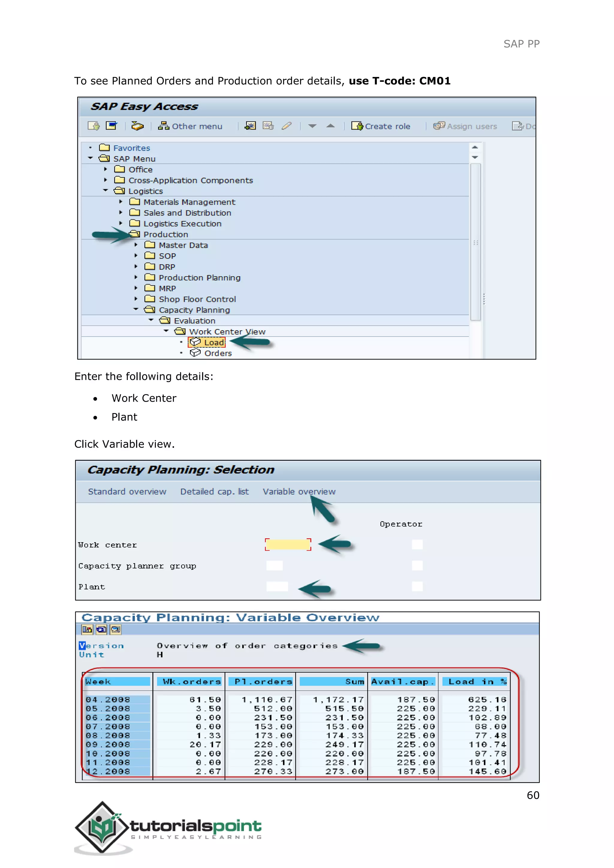This screenshot has height=868, width=614.
Task: Click Move favorites up arrow icon
Action: (330, 126)
